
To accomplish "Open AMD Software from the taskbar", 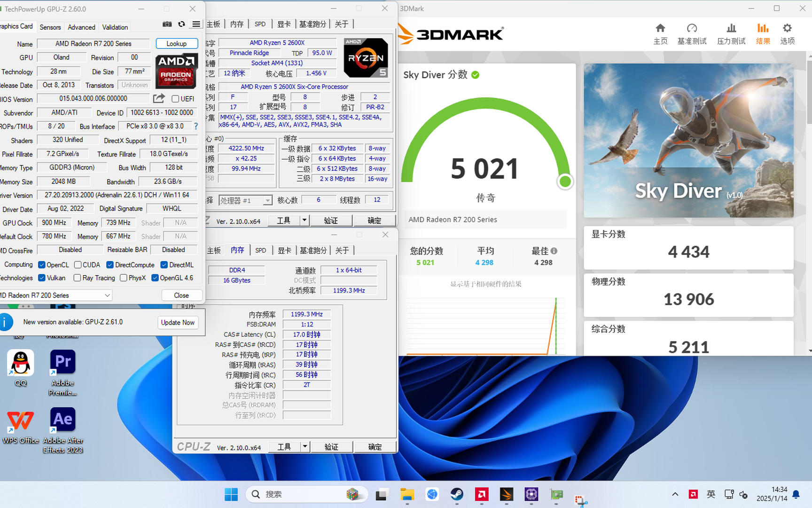I will pos(482,494).
